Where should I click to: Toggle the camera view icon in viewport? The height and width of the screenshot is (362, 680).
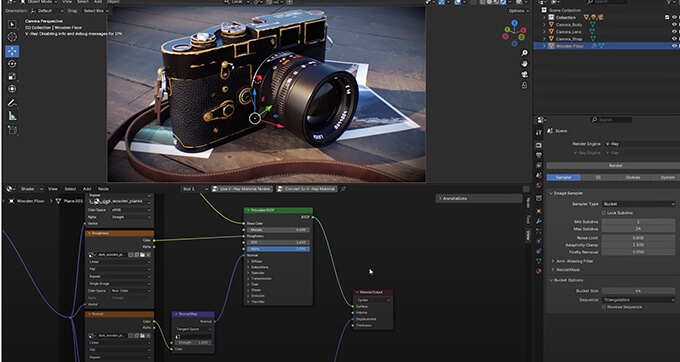524,75
